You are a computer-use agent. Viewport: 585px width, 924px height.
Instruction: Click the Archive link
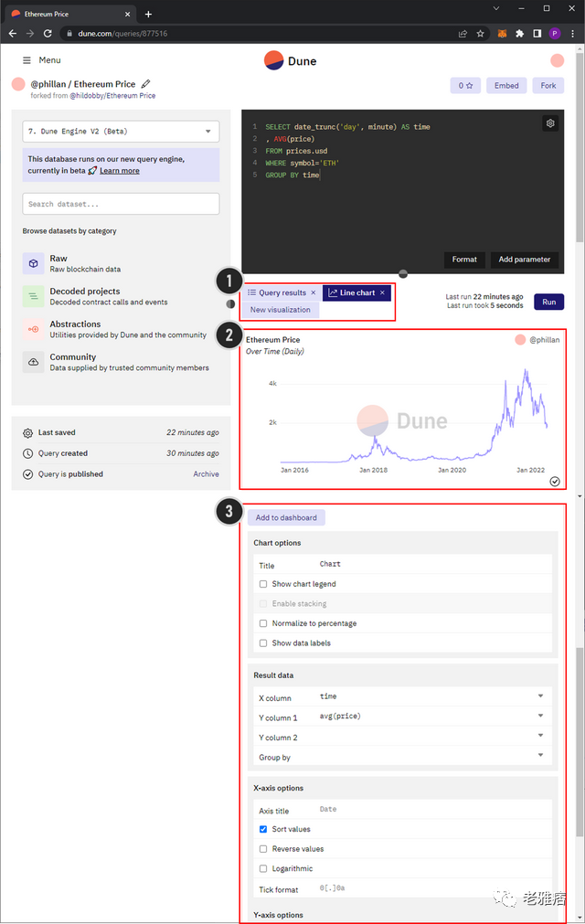(207, 474)
